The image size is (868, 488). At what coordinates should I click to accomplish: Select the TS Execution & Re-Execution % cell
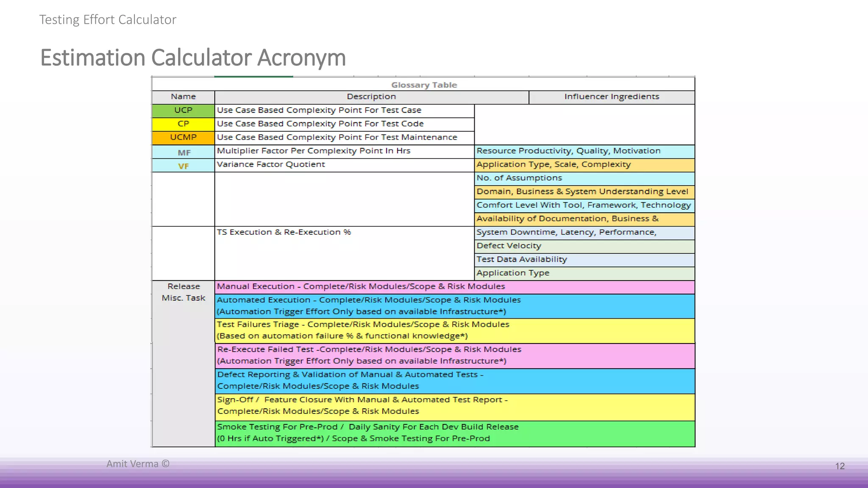(284, 232)
